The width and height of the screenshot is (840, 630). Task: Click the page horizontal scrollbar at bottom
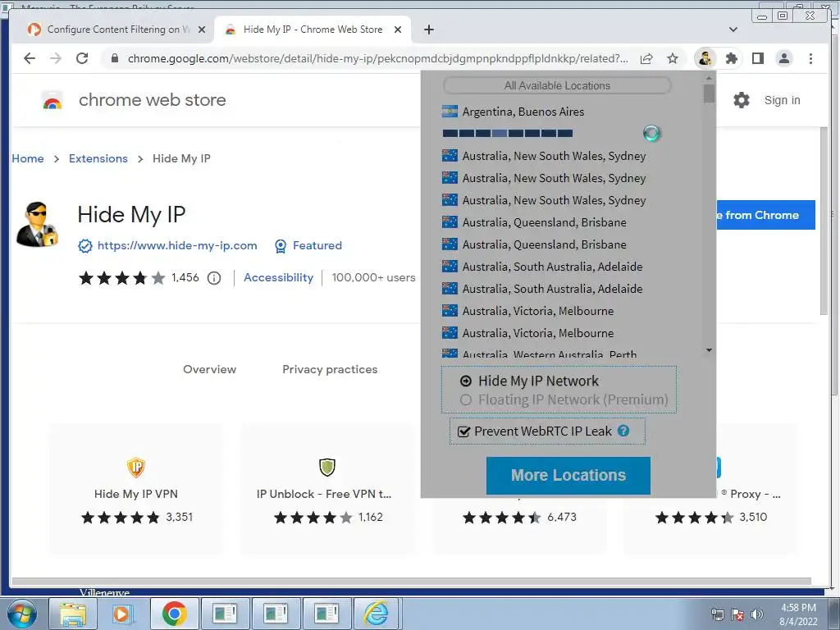(x=412, y=582)
